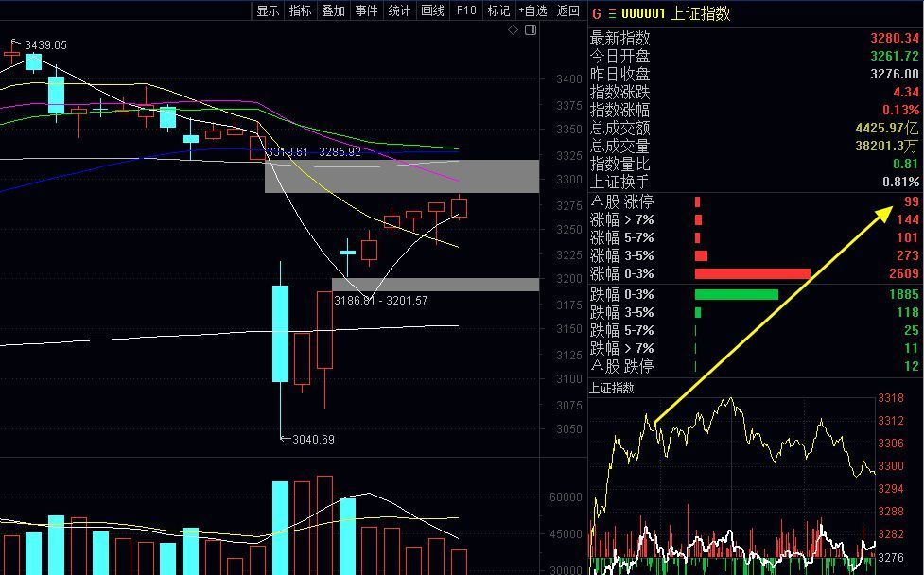Click the green 跌幅 0-3% distribution bar
This screenshot has width=924, height=575.
coord(736,294)
